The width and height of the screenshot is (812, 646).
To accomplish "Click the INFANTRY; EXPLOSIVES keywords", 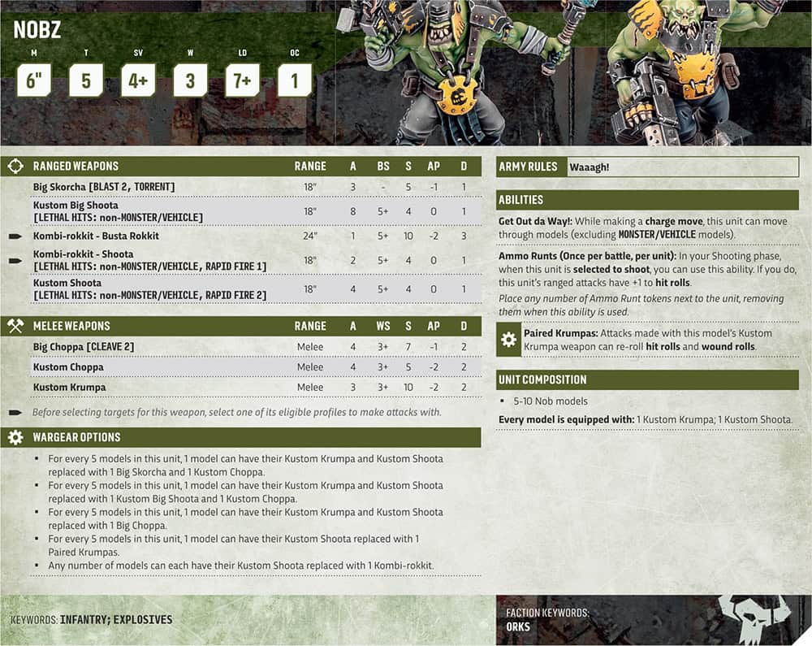I will pyautogui.click(x=116, y=619).
